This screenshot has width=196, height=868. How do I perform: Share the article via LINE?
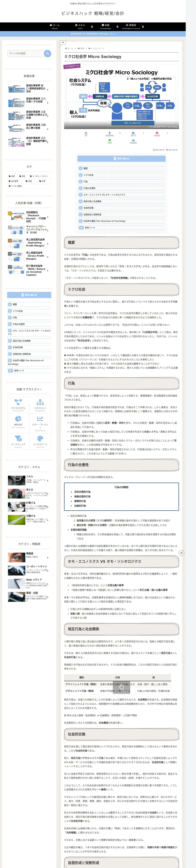click(109, 141)
